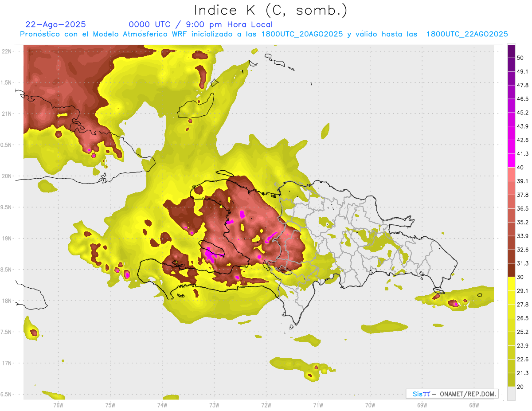This screenshot has height=411, width=532.
Task: Click the longitude label "74W"
Action: click(x=162, y=405)
